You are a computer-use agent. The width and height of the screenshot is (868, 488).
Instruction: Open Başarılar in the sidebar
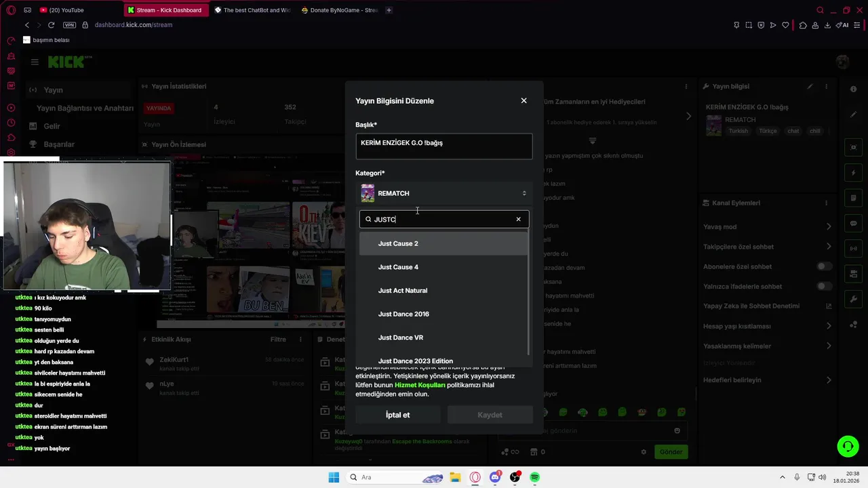coord(59,144)
